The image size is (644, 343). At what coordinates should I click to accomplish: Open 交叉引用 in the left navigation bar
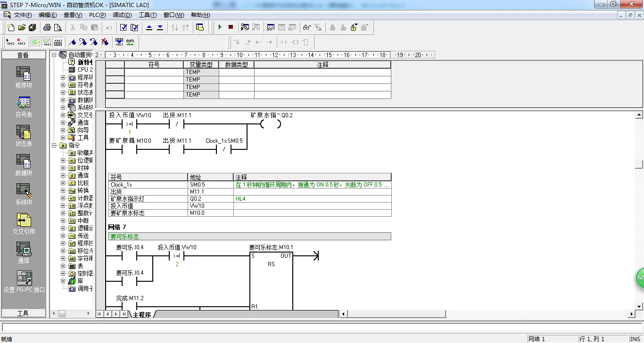24,224
